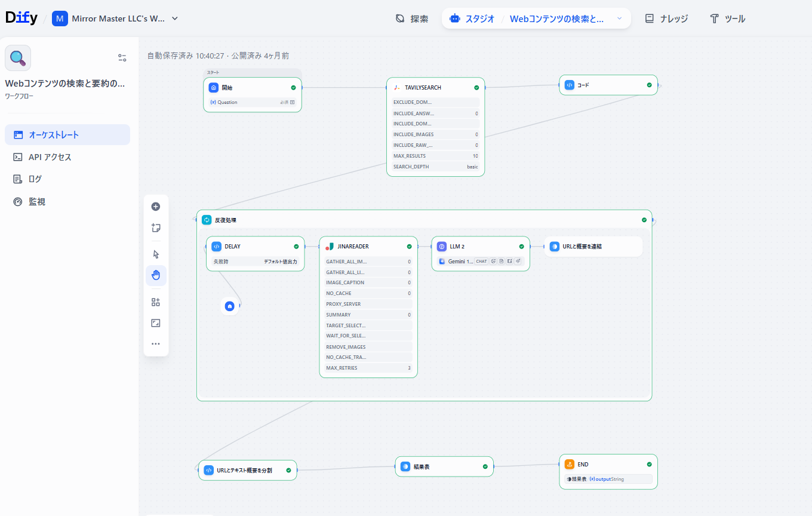Screen dimensions: 812x516
Task: Select the pointer mode tool
Action: coord(156,254)
